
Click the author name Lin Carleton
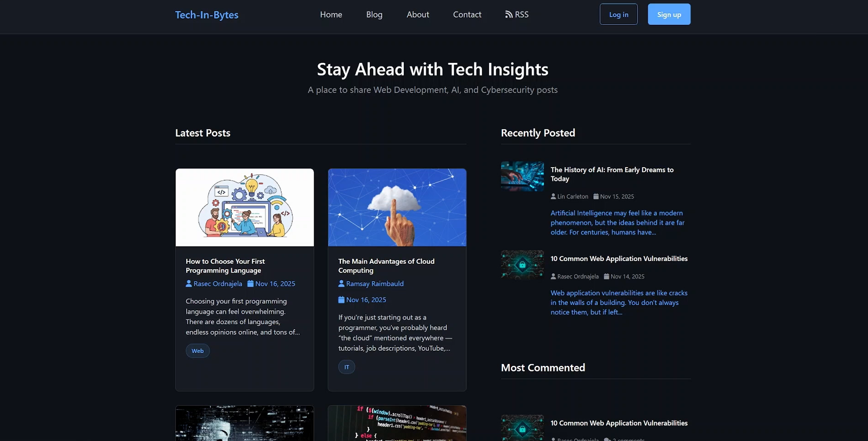[x=573, y=196]
